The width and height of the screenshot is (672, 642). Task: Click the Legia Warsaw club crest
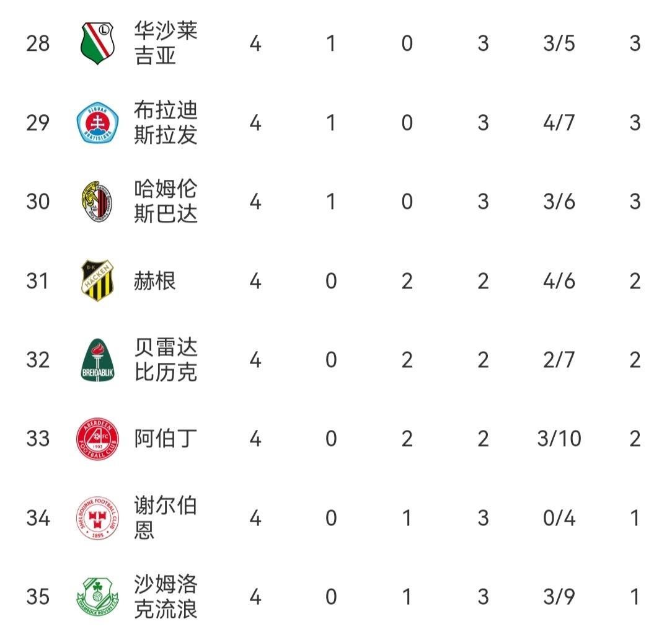[98, 43]
